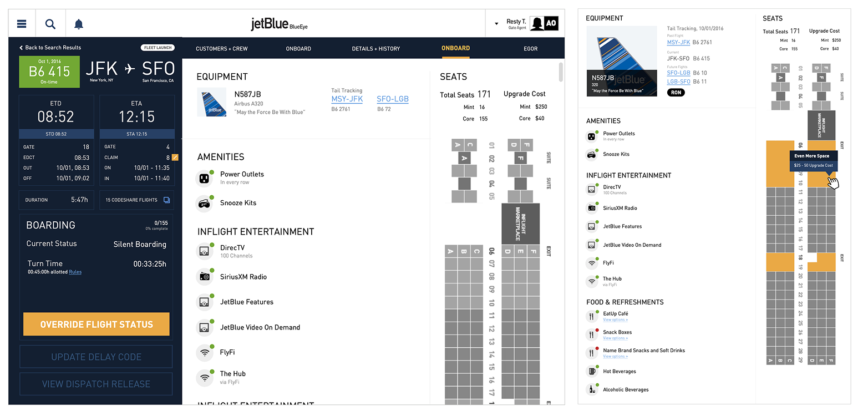868x416 pixels.
Task: Open the SFO-LGB B6 10 future flight link
Action: 678,73
